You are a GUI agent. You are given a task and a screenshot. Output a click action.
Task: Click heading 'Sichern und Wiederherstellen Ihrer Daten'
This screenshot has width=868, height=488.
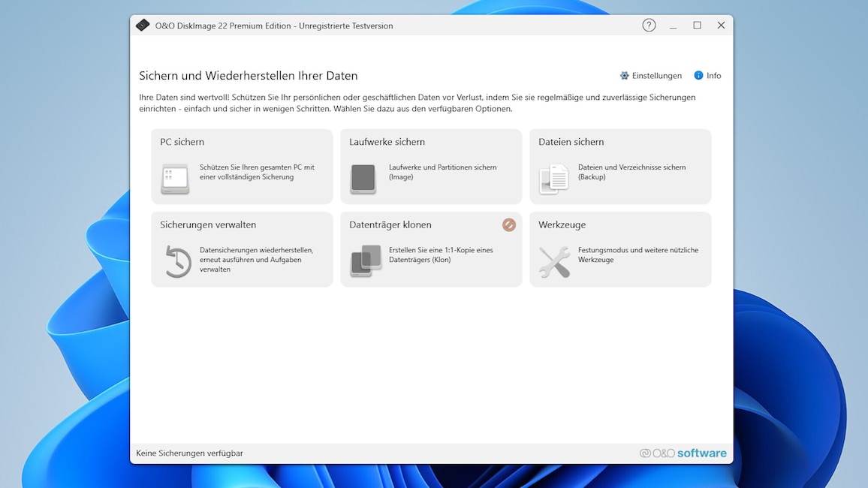click(248, 76)
